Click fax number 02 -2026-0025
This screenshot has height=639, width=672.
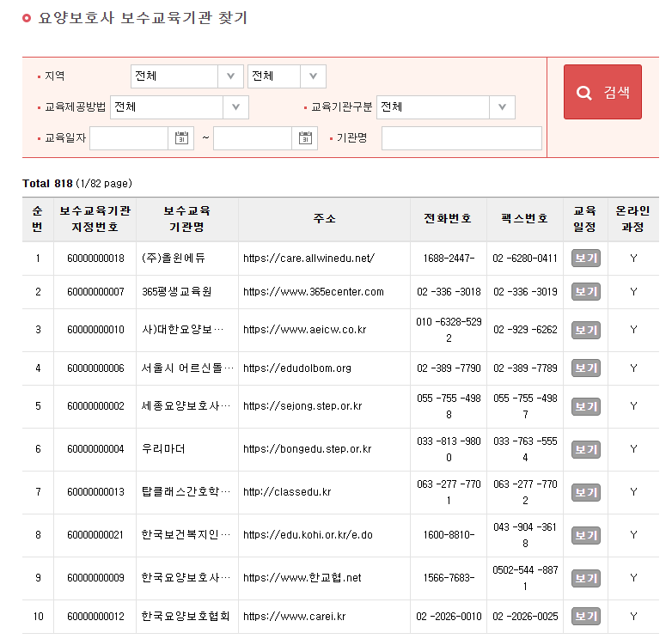525,617
